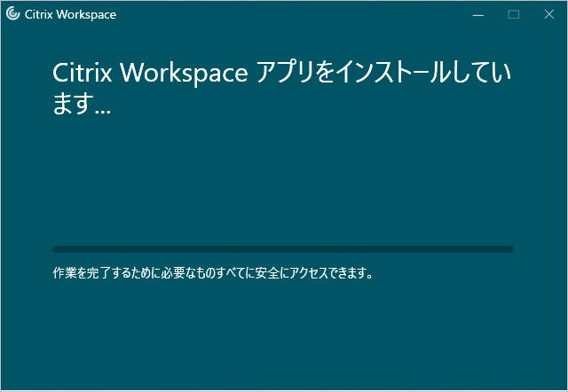Click the middle of the installation progress bar
568x392 pixels.
[x=283, y=249]
